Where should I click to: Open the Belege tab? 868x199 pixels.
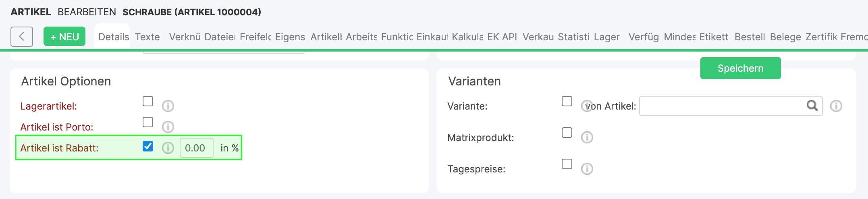click(785, 37)
